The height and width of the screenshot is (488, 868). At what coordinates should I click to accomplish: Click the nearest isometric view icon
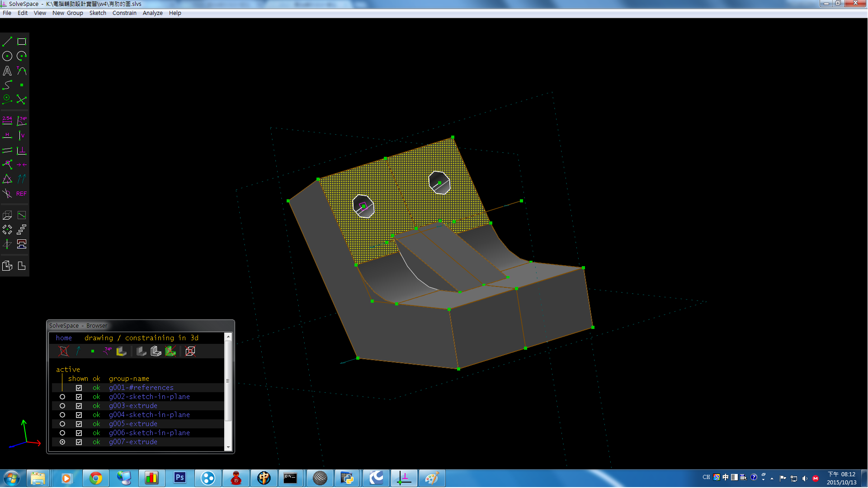click(x=7, y=266)
